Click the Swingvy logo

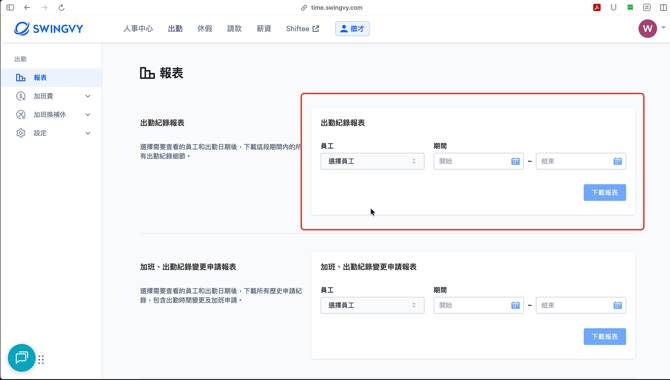(48, 29)
